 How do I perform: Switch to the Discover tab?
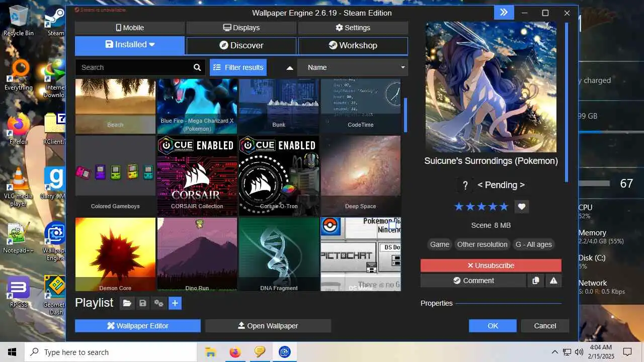tap(242, 45)
